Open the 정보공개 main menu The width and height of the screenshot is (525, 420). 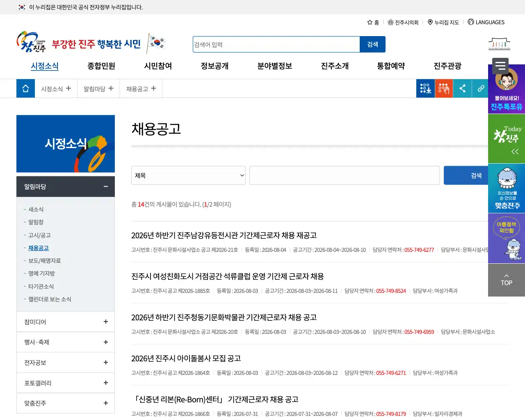pos(215,66)
